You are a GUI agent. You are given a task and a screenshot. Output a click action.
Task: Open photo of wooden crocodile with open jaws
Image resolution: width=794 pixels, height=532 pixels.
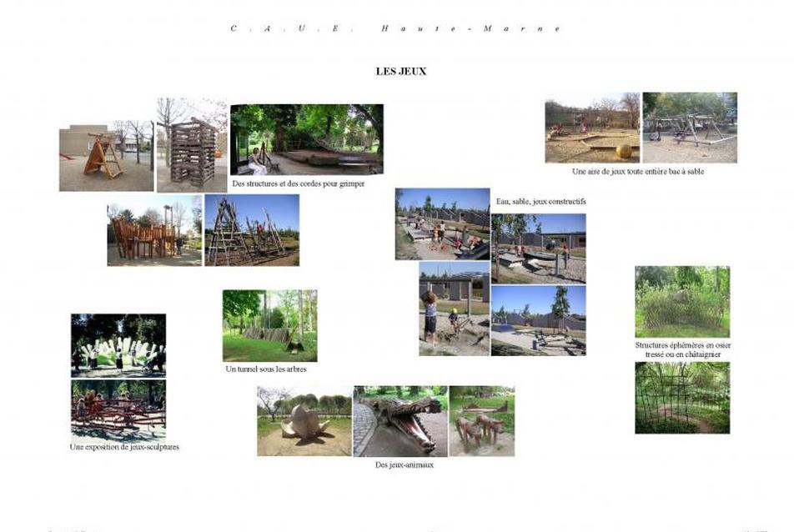point(400,421)
